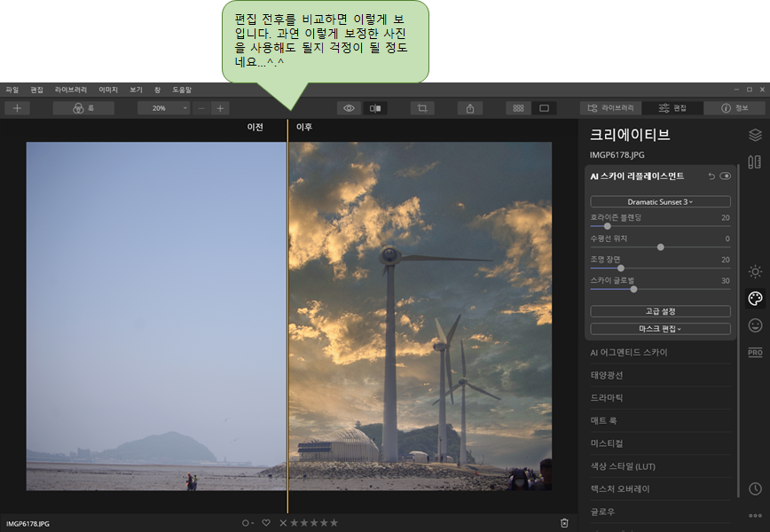Click the share/export icon
770x532 pixels.
tap(470, 108)
